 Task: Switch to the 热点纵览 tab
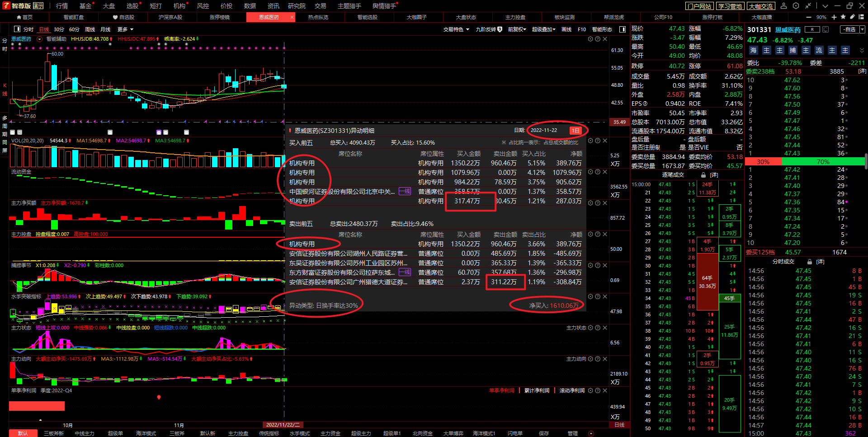coord(318,17)
